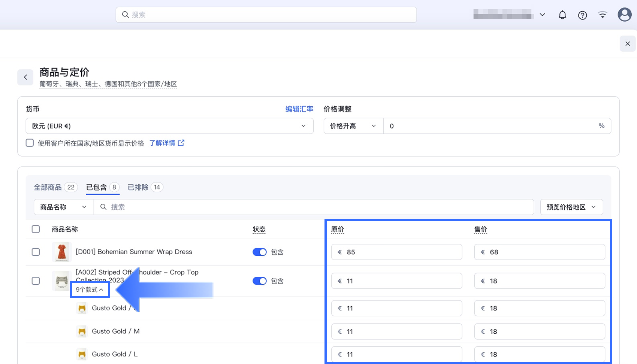Viewport: 637px width, 364px height.
Task: Open the 欧元 (EUR €) currency dropdown
Action: click(169, 126)
